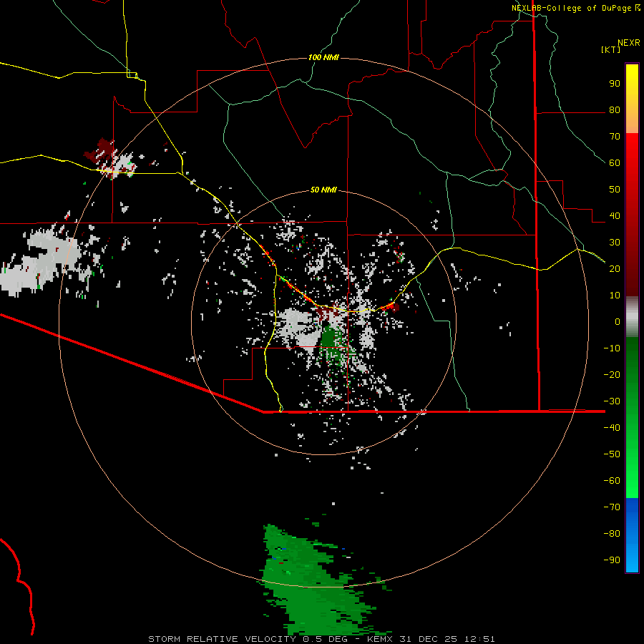Click the 50 NMI range ring label
The image size is (644, 644).
click(323, 190)
